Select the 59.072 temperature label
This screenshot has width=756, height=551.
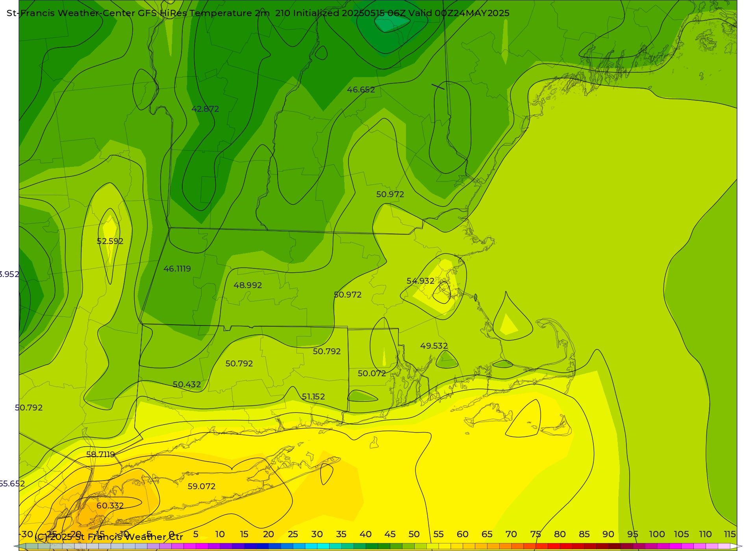point(202,486)
